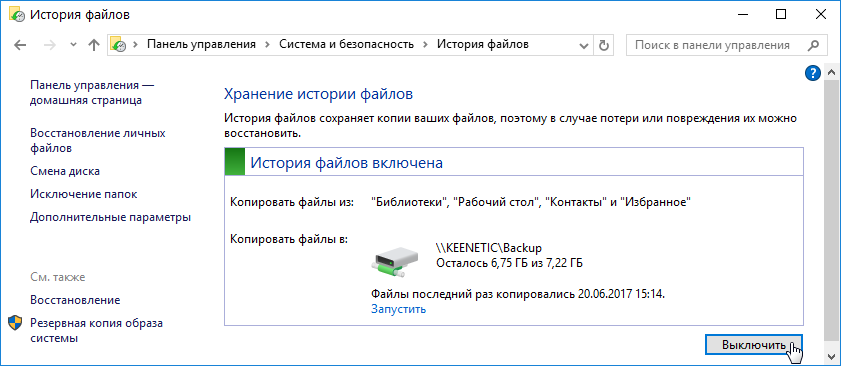The height and width of the screenshot is (366, 841).
Task: Open 'Восстановление личных файлов' link
Action: click(98, 140)
